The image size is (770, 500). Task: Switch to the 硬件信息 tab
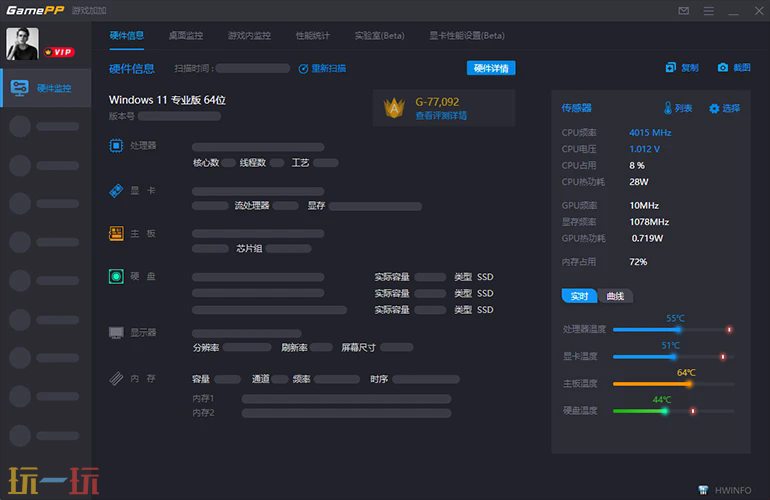tap(127, 35)
